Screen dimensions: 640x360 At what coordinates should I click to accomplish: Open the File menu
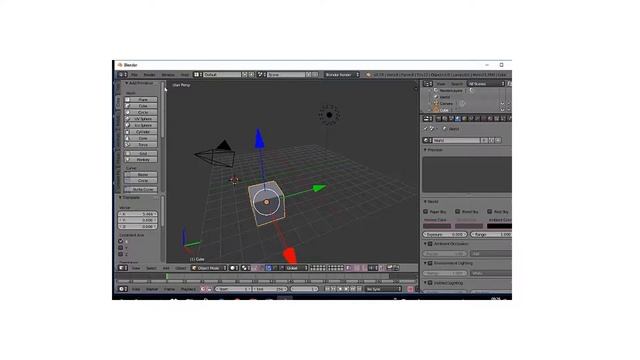coord(134,75)
